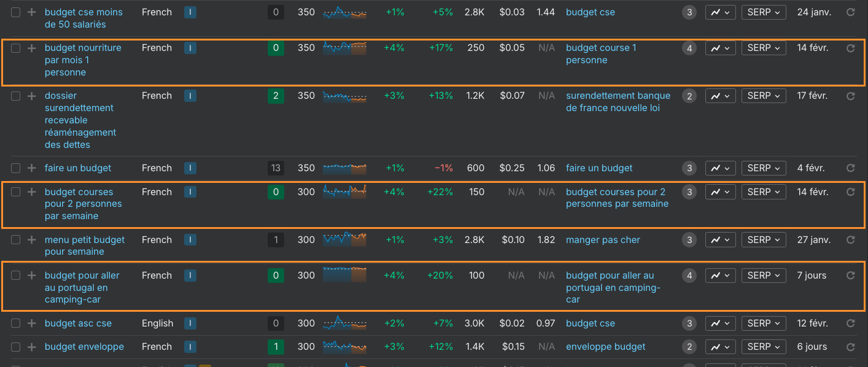Click trend sparkline for budget courses pour 2

pyautogui.click(x=344, y=191)
